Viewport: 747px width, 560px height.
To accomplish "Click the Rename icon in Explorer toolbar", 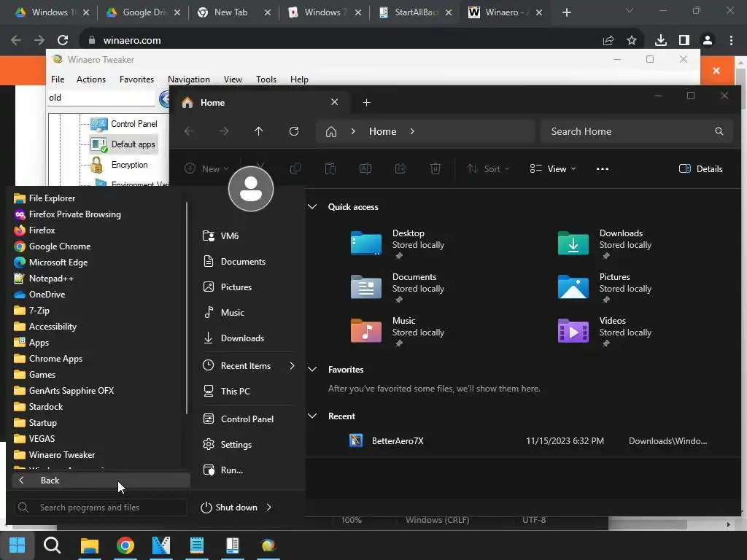I will [365, 168].
